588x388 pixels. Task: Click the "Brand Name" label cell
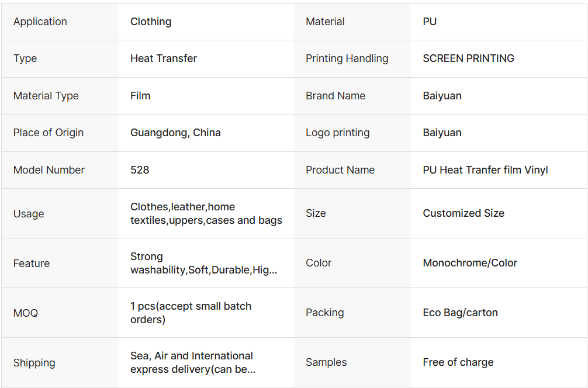[335, 96]
